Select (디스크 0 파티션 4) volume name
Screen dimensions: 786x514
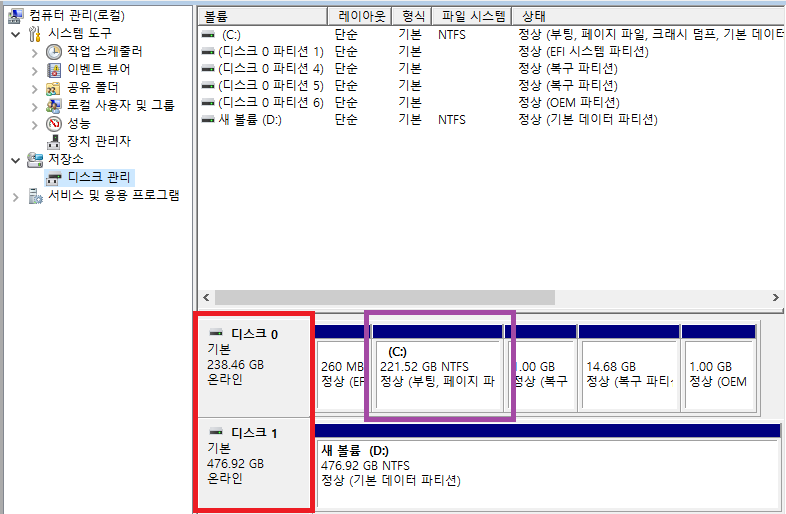click(x=271, y=69)
